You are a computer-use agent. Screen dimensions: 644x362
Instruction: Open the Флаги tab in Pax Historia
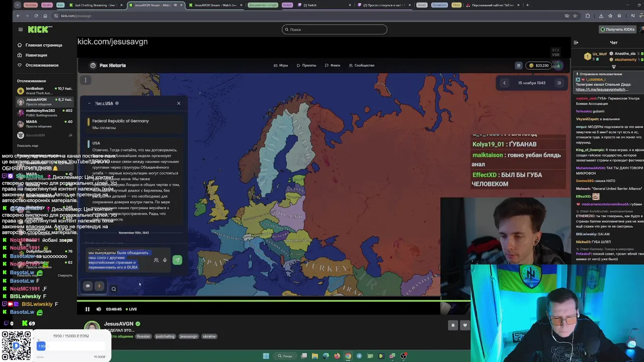(x=333, y=65)
